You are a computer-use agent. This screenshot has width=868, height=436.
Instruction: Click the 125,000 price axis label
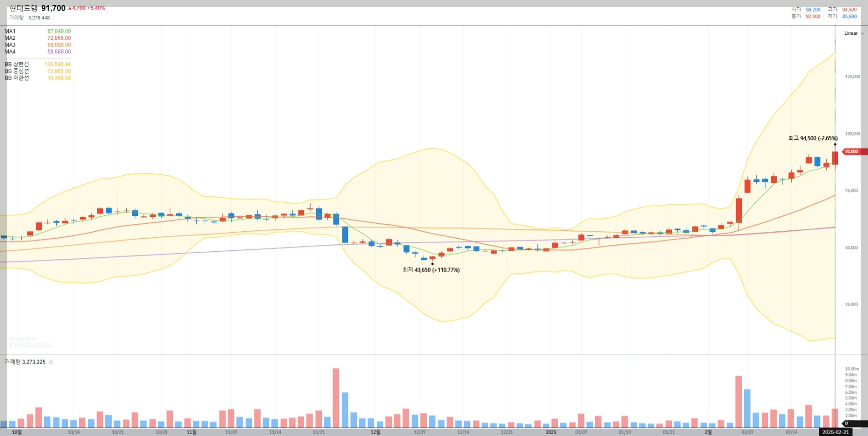852,77
